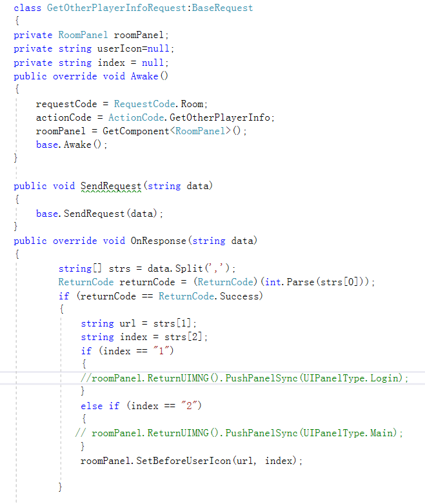Screen dimensions: 425x504
Task: Click the if (index == "1") condition
Action: pyautogui.click(x=127, y=350)
